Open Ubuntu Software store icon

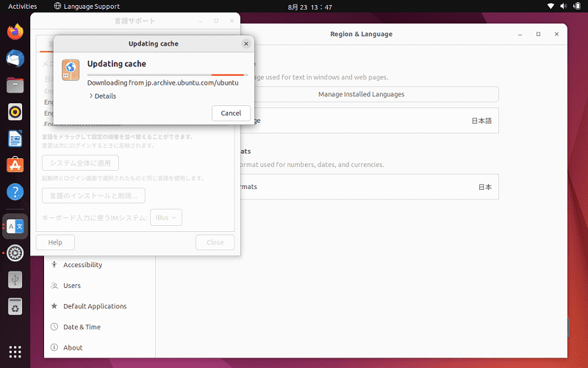click(x=15, y=165)
